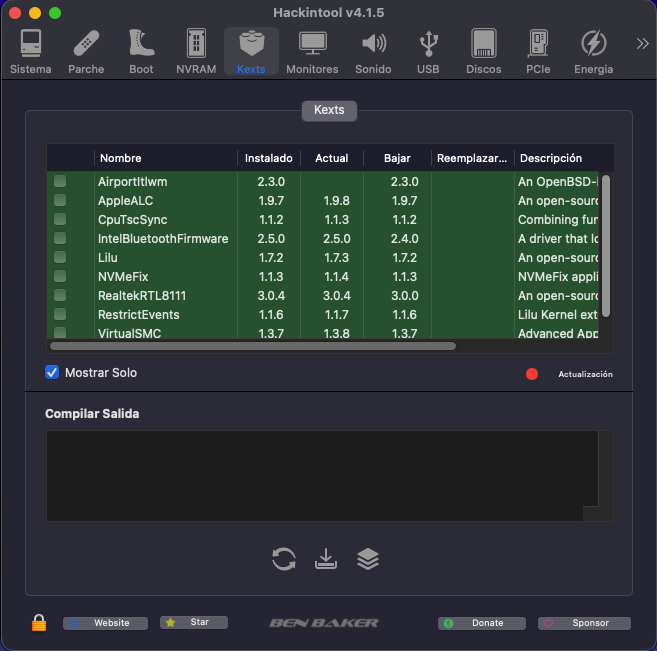Open the Energia toolbar section
657x651 pixels.
(x=593, y=52)
